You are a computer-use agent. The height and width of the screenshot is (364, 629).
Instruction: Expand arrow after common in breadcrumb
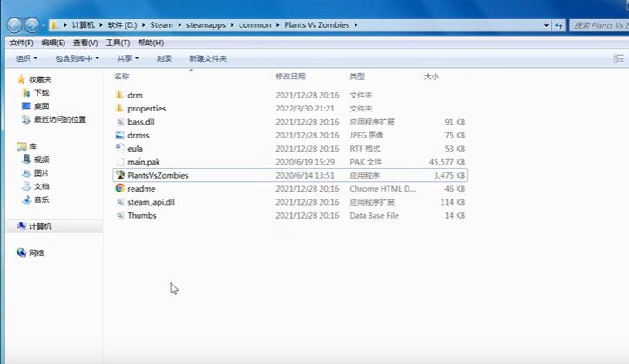(278, 25)
